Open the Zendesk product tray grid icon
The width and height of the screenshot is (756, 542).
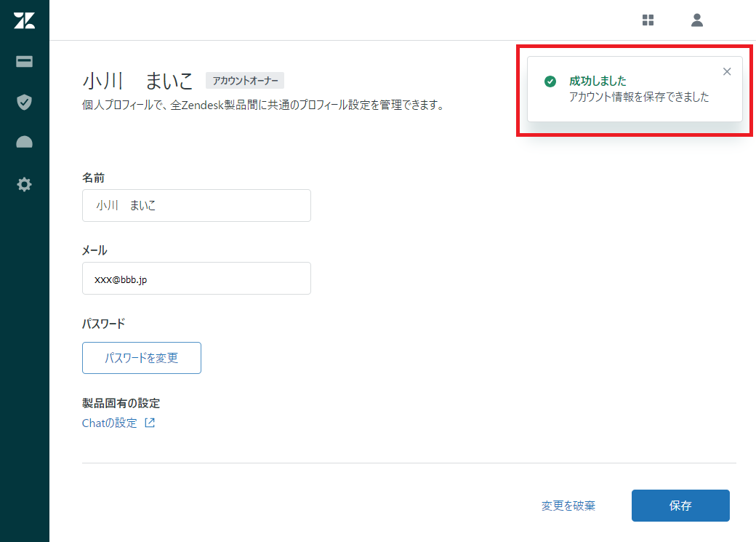647,20
